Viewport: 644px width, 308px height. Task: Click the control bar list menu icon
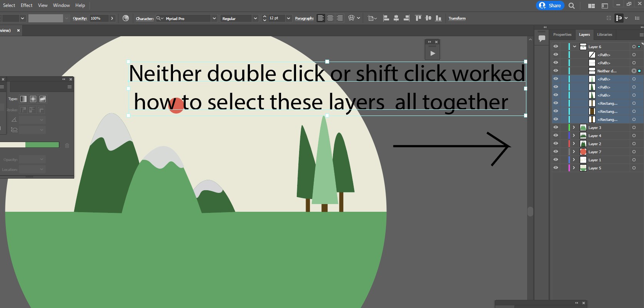[x=637, y=18]
